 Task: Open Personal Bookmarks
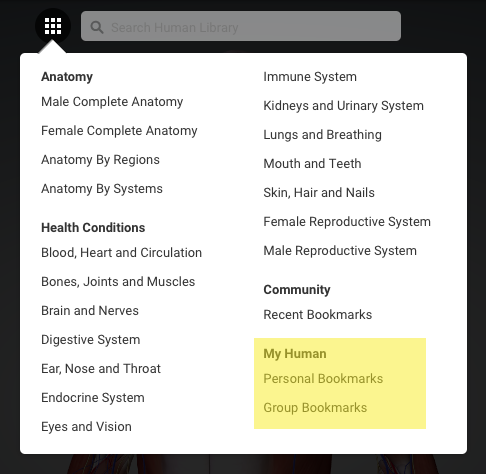(323, 379)
